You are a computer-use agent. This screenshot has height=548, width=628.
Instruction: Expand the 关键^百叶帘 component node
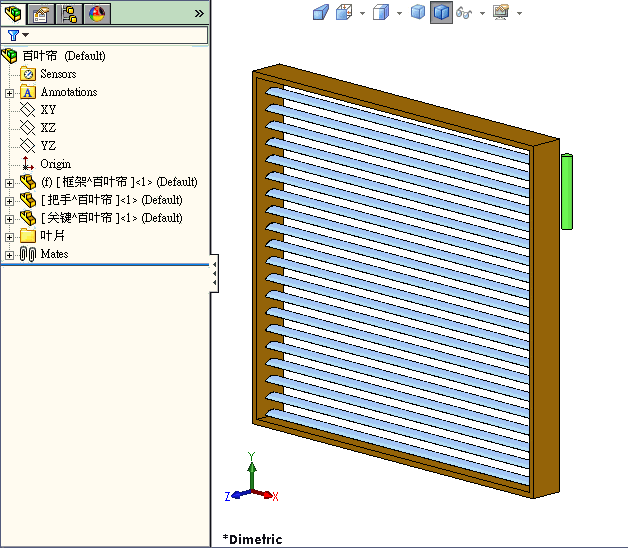(x=9, y=219)
